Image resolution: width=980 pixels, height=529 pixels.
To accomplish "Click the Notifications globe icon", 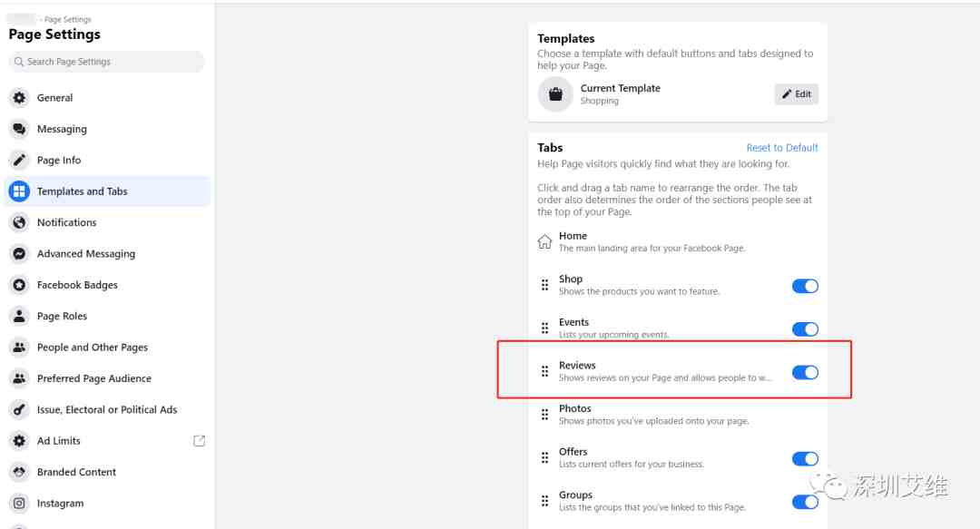I will pos(19,222).
